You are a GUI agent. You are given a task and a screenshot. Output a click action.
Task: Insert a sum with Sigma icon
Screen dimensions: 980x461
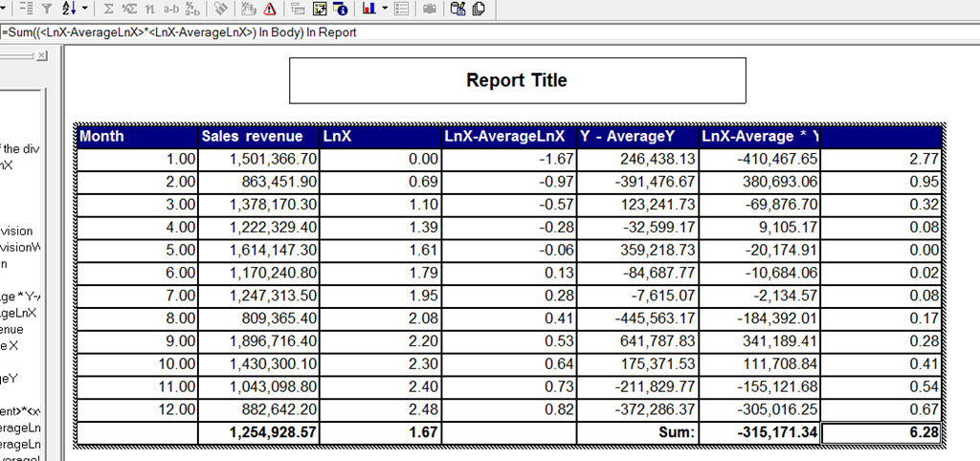pyautogui.click(x=108, y=9)
